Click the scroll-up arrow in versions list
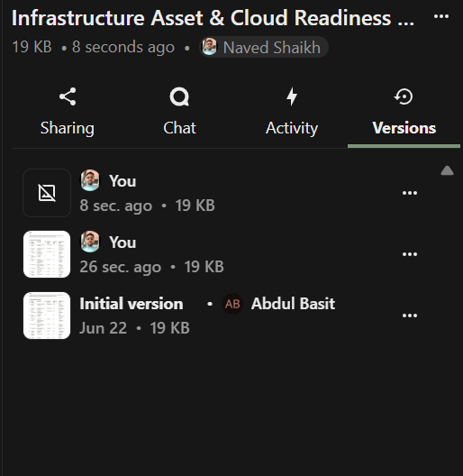Screen dimensions: 463x476 click(x=447, y=170)
